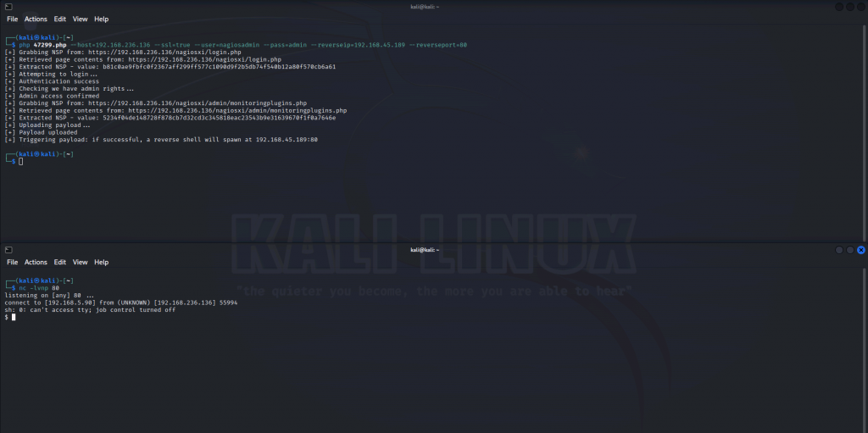Click 'listening on [any] 80 ...' line
The width and height of the screenshot is (868, 433).
49,295
